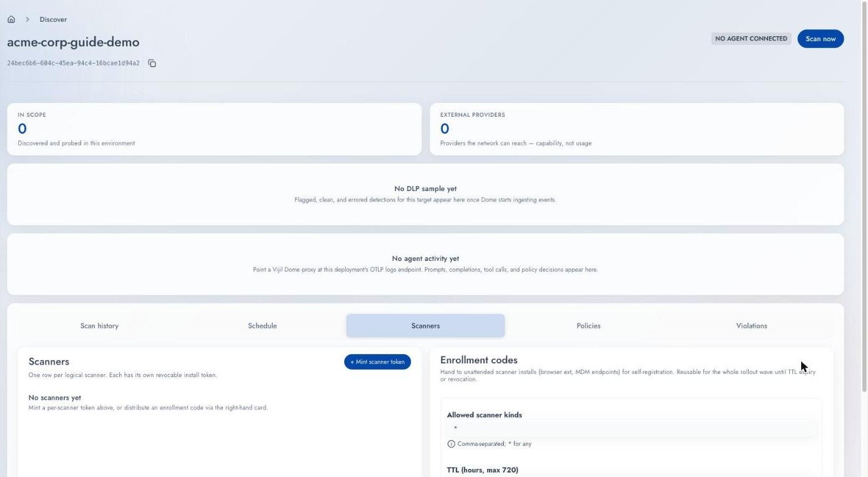868x477 pixels.
Task: Switch to the Scan history tab
Action: (99, 325)
